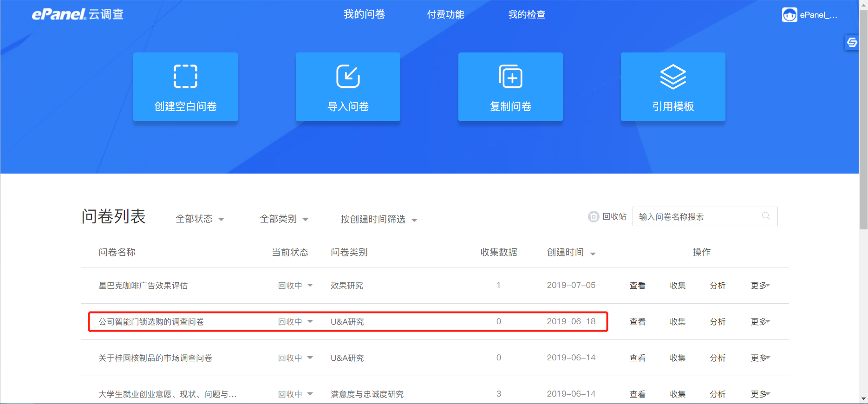Open questionnaire 公司智能门锁选购的调查问卷
Image resolution: width=868 pixels, height=404 pixels.
click(x=151, y=322)
